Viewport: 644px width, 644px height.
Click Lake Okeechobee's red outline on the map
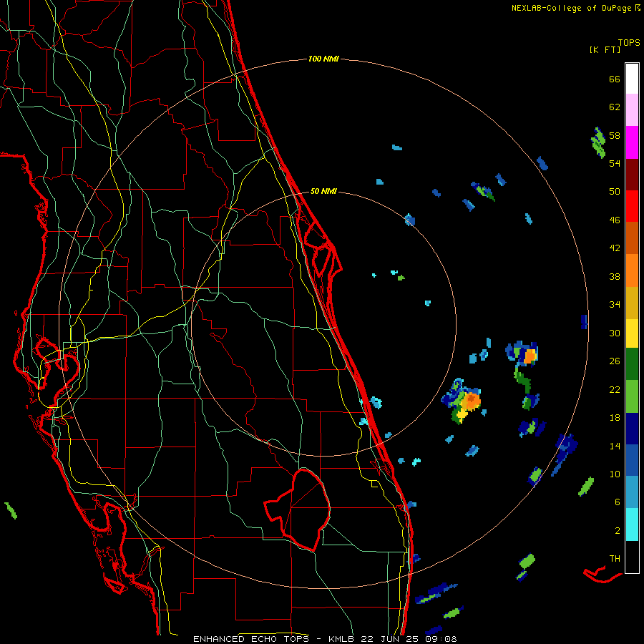coord(298,509)
